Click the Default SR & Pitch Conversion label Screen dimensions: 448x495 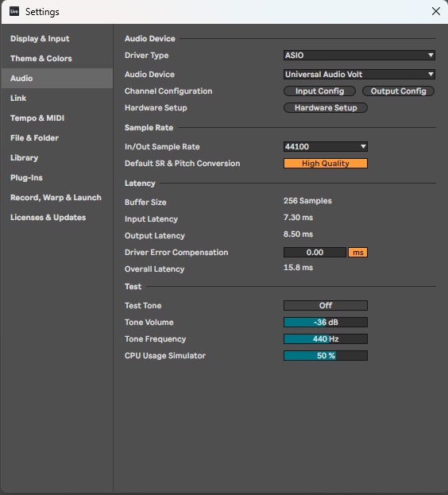(183, 163)
